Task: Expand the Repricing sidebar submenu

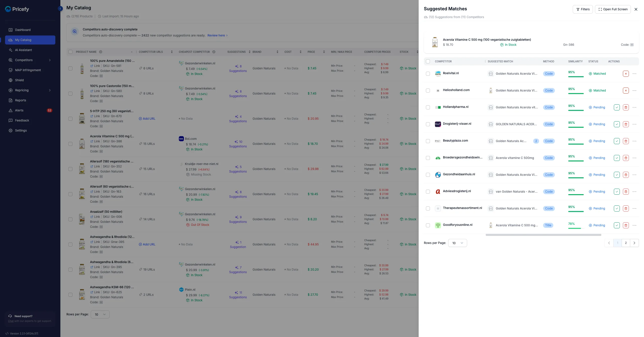Action: (x=50, y=90)
